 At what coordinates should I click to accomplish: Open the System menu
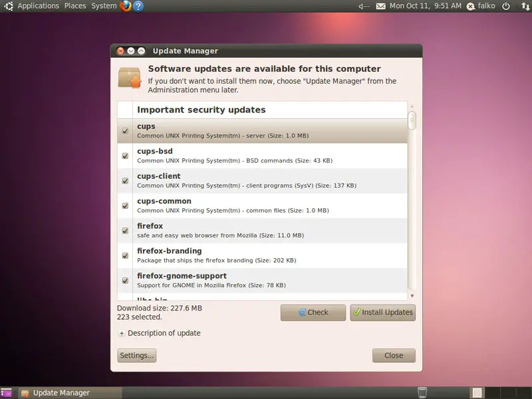point(104,6)
